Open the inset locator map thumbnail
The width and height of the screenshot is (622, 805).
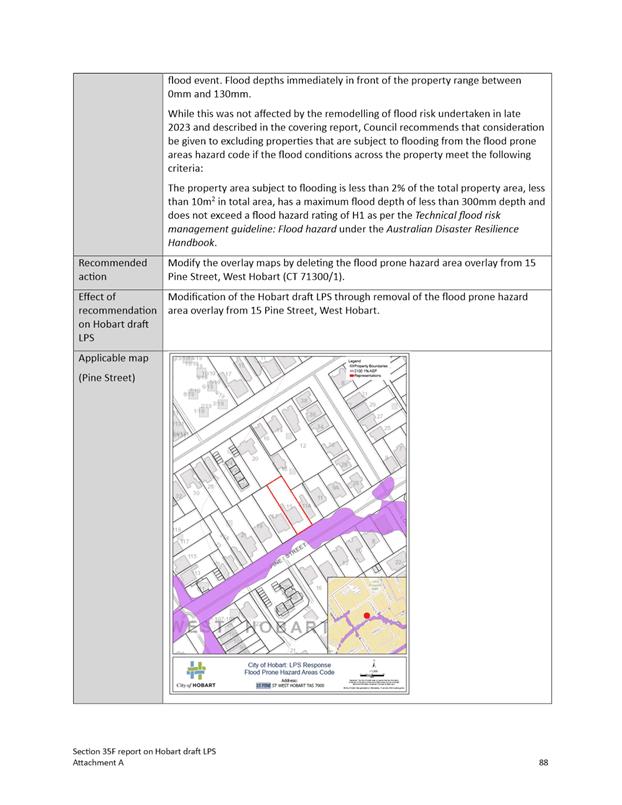[x=366, y=615]
